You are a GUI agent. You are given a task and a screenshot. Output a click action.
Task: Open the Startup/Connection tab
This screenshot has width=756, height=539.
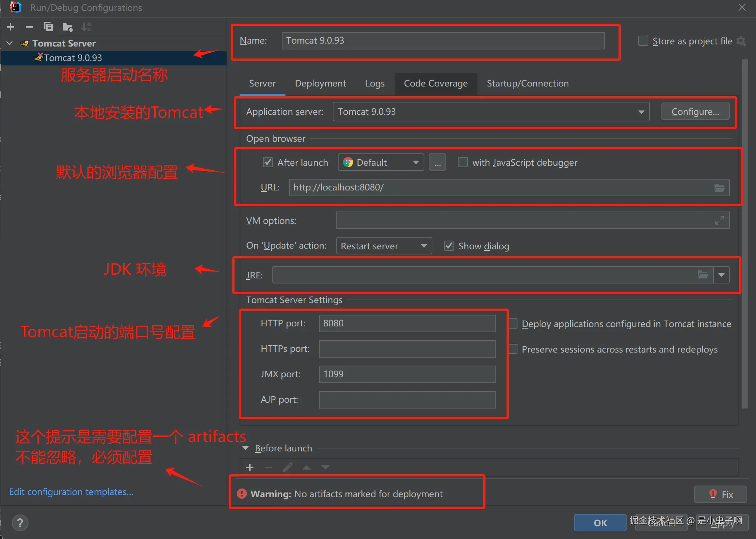(x=528, y=83)
